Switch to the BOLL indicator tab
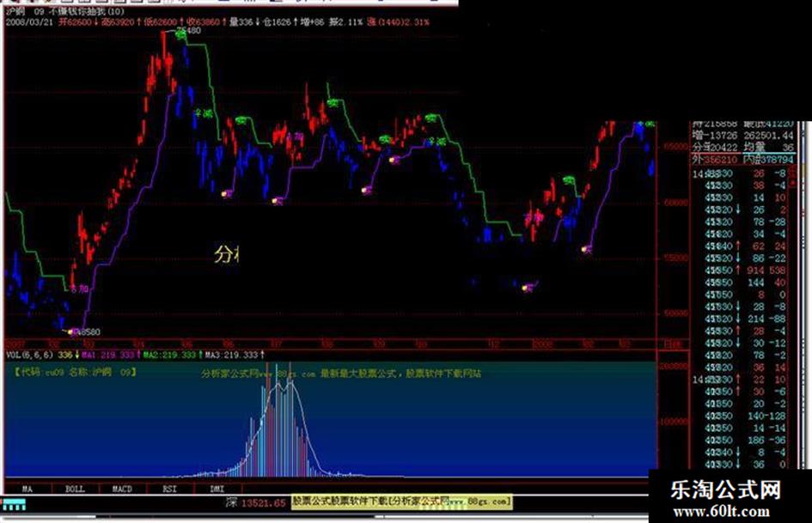 coord(75,489)
